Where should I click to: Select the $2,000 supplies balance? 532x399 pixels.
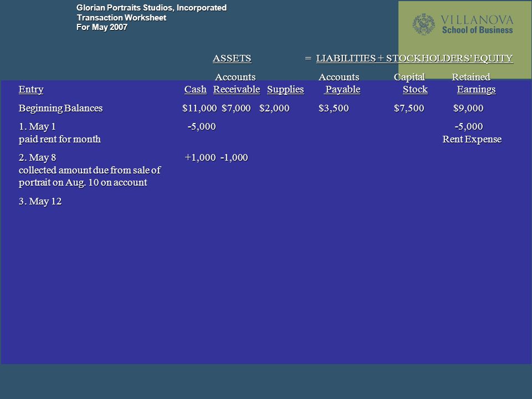[274, 108]
